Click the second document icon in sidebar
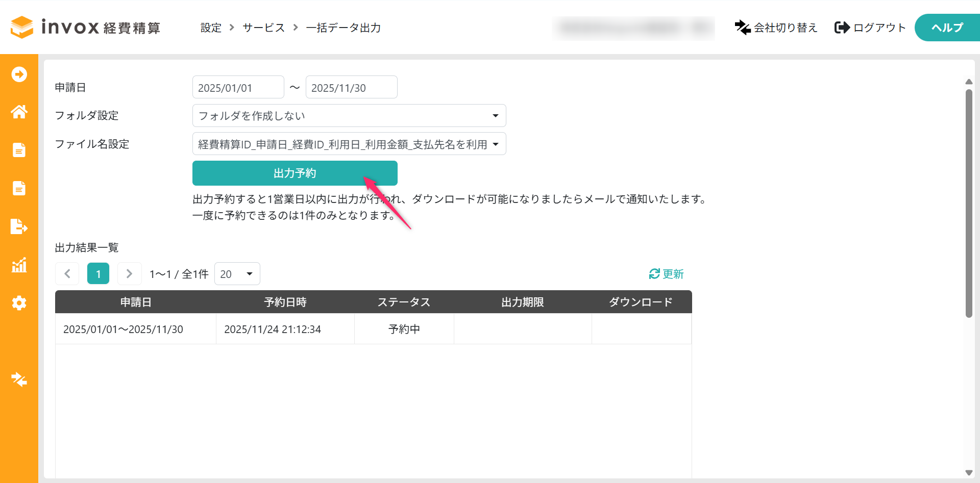 (19, 188)
